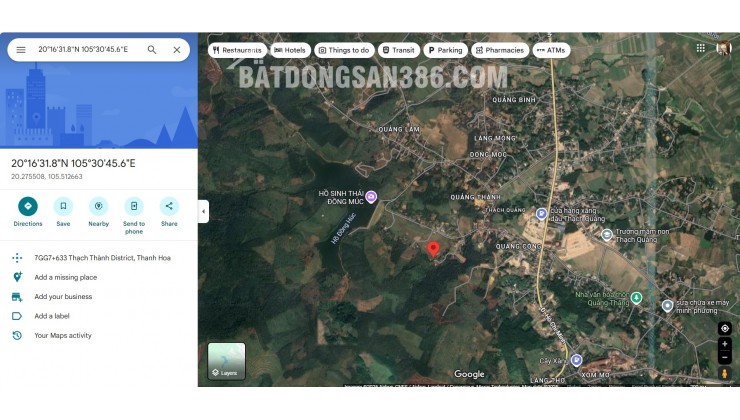The height and width of the screenshot is (420, 740).
Task: Select the Transit chip
Action: [x=399, y=50]
